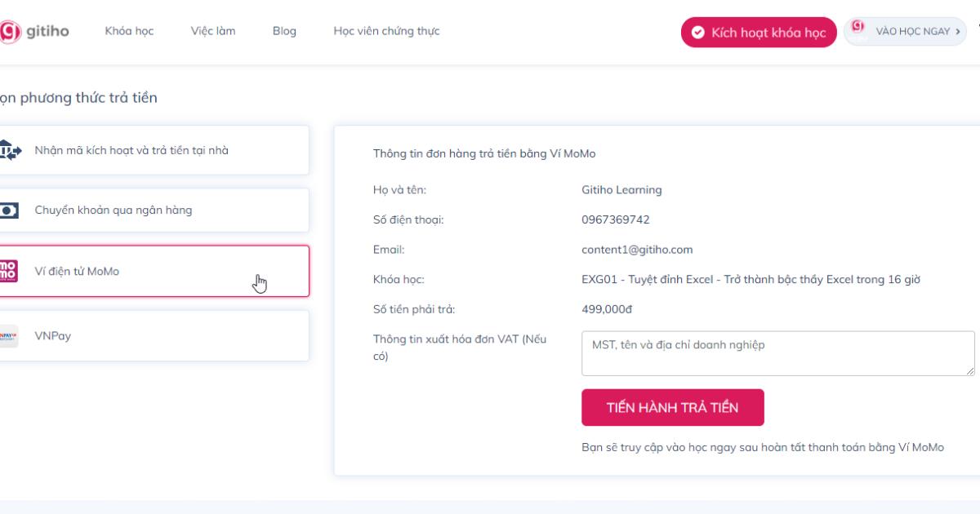The width and height of the screenshot is (980, 514).
Task: Select Nhận mã kích hoạt và trả tiền tại nhà
Action: 154,150
